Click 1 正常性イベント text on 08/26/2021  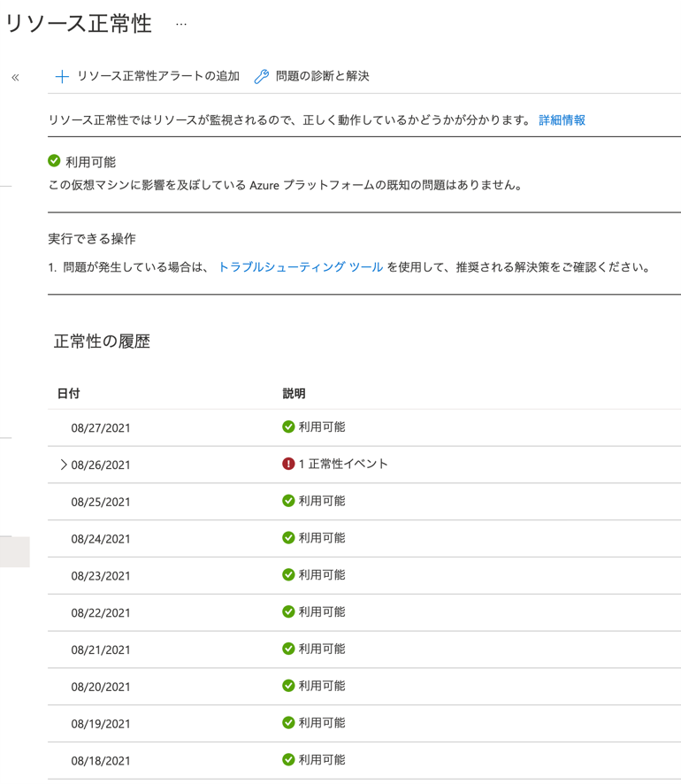(343, 464)
